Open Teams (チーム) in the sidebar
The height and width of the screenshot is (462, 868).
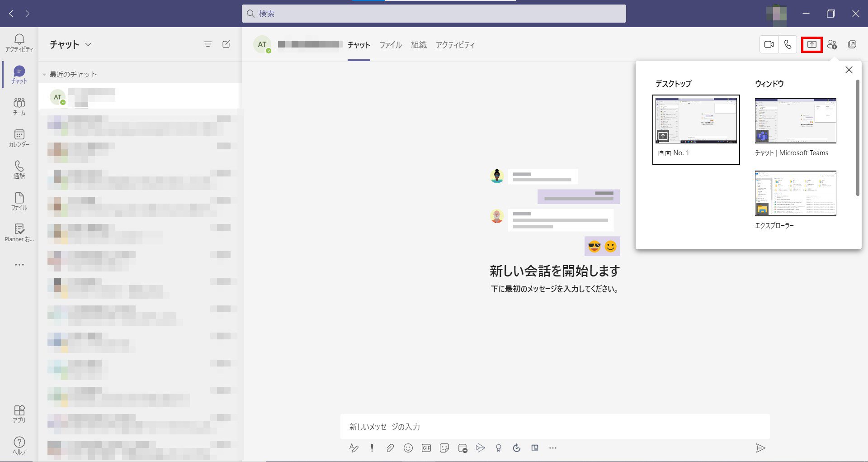pyautogui.click(x=19, y=106)
